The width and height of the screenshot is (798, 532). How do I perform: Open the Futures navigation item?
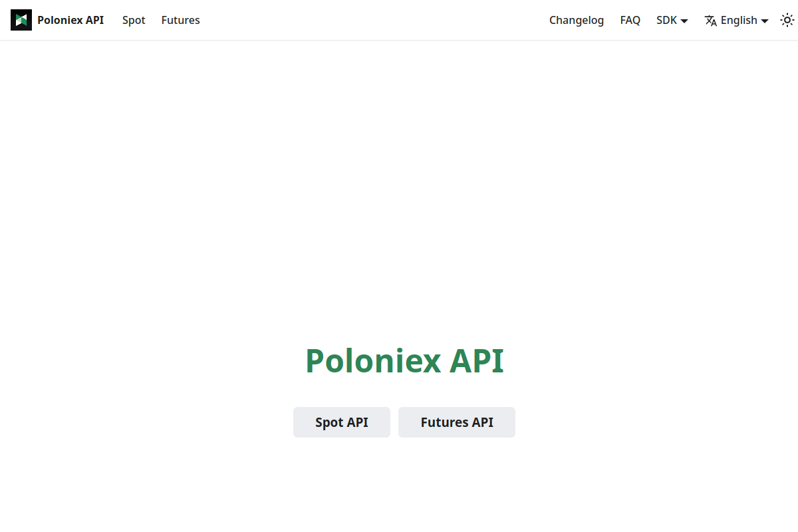[x=180, y=20]
